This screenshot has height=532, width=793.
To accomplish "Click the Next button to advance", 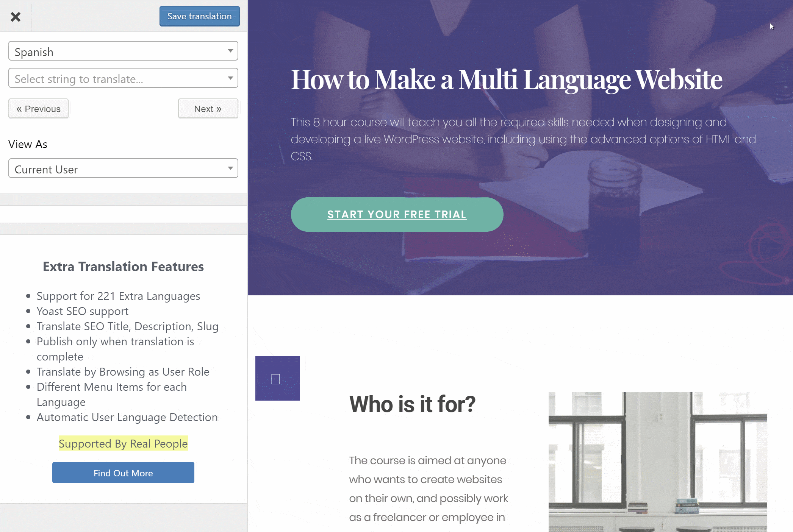I will [x=208, y=109].
